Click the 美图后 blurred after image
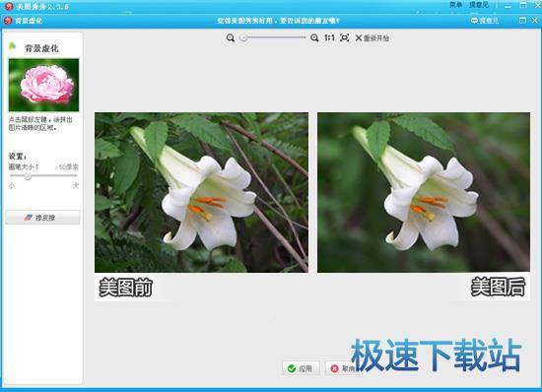 424,192
